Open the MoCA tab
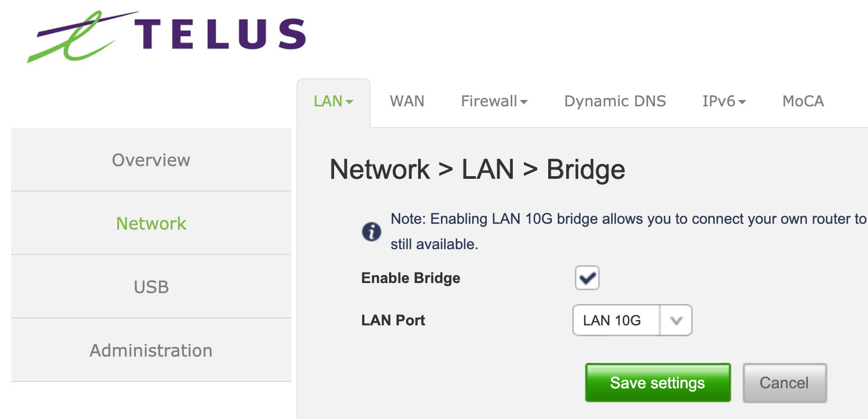 802,101
